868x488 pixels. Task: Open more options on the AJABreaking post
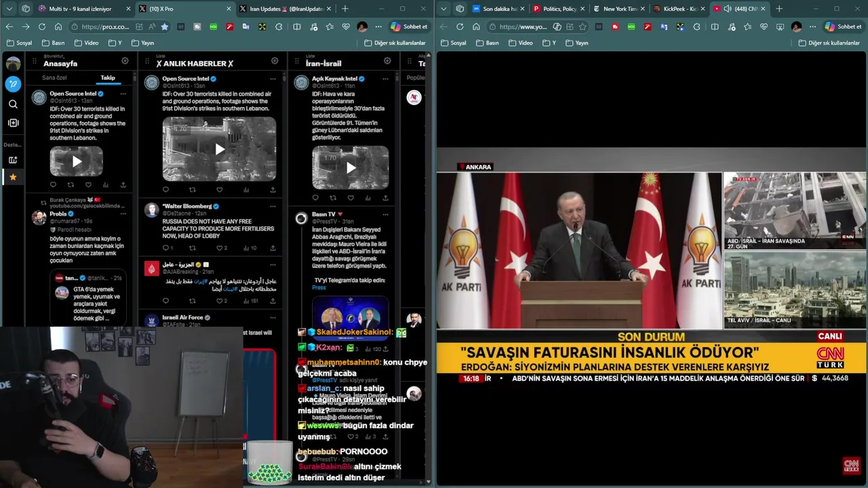coord(273,264)
